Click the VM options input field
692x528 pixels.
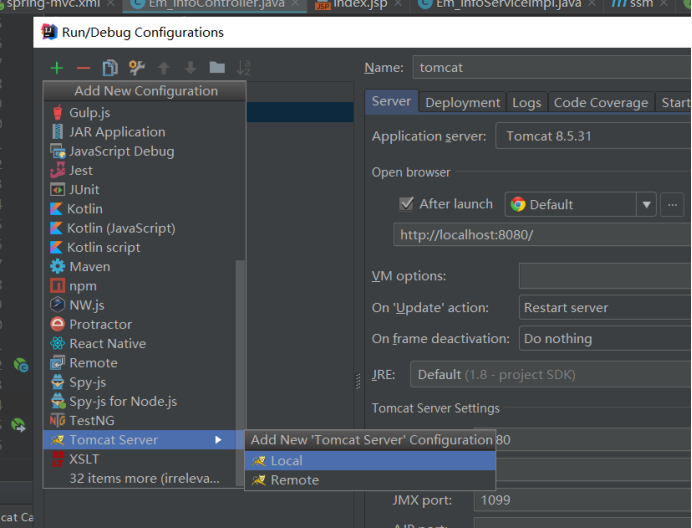605,276
